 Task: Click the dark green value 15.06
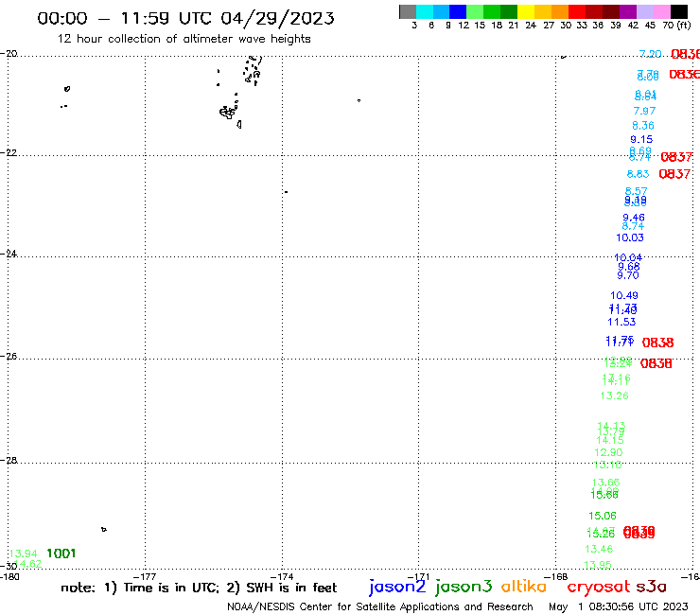(x=603, y=516)
